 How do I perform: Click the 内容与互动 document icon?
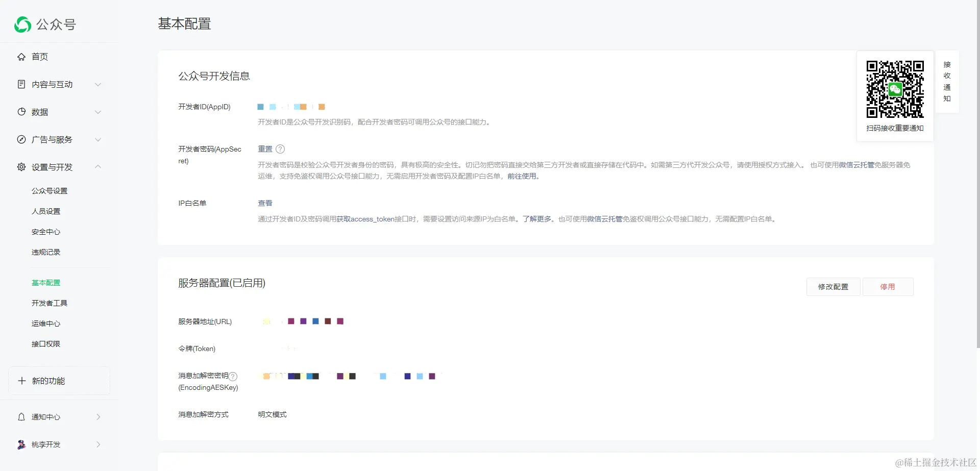[21, 84]
